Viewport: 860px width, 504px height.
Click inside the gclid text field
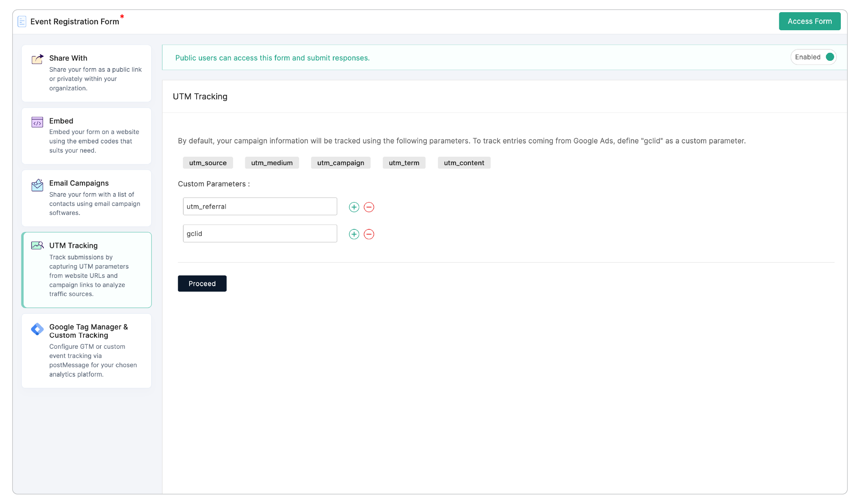[x=260, y=233]
